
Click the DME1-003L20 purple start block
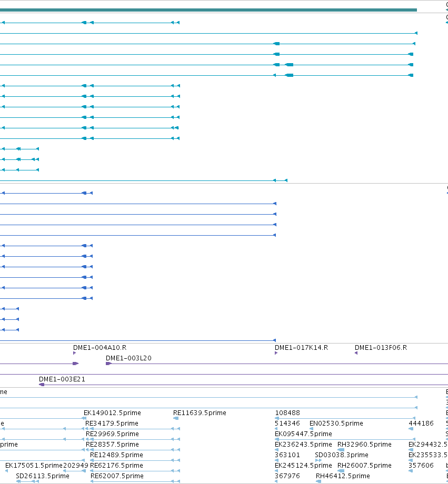[x=108, y=364]
